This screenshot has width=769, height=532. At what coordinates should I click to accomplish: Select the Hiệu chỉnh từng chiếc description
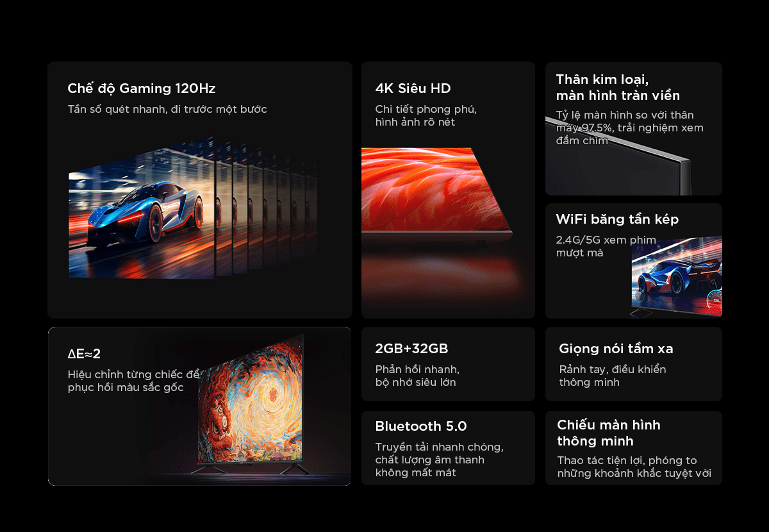133,381
